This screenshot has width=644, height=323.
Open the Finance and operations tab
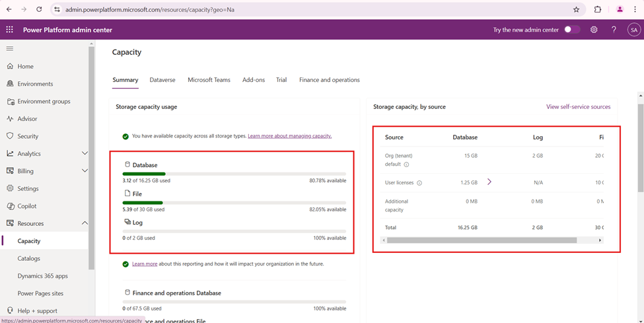click(x=329, y=80)
